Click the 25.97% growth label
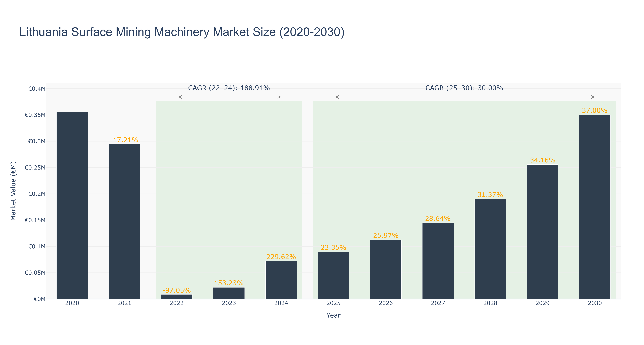644x345 pixels. (x=386, y=236)
